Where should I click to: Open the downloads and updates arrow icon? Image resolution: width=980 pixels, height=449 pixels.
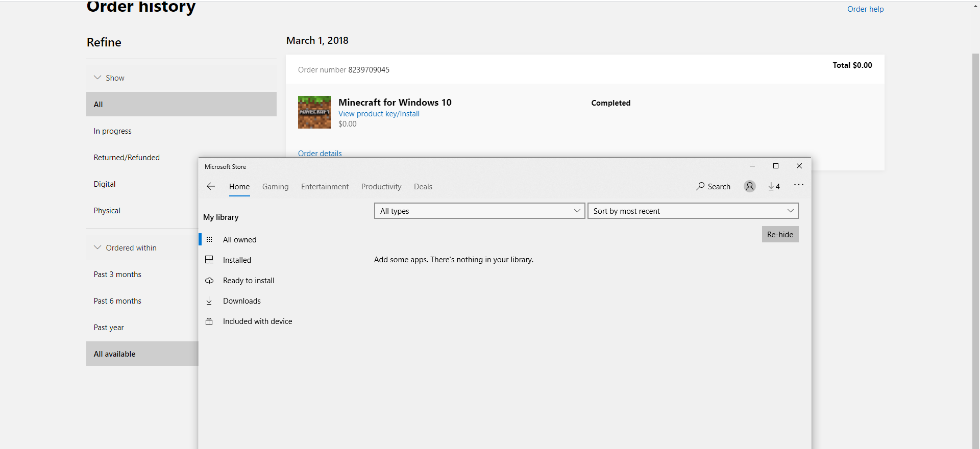coord(774,186)
